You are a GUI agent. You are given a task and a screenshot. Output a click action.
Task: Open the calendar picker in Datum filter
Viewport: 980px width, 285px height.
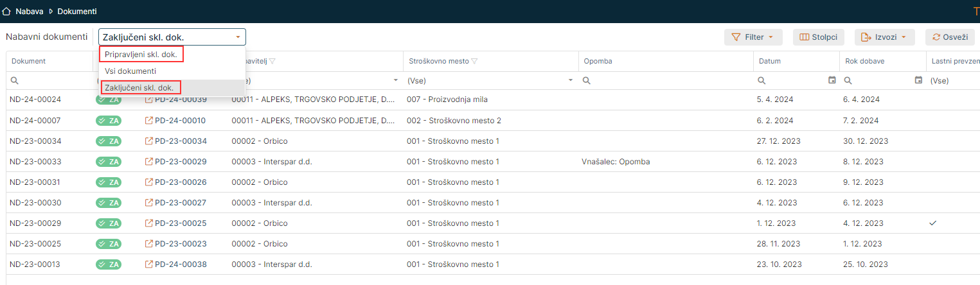pos(832,80)
